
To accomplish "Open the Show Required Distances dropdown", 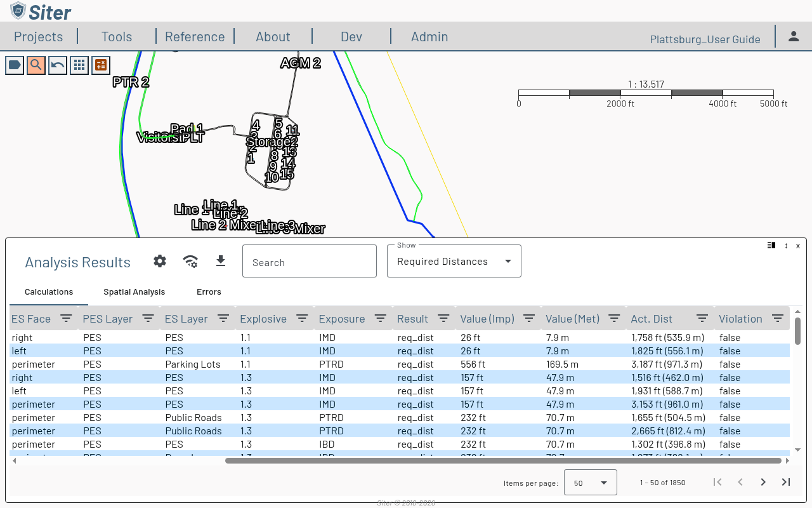I will click(454, 261).
